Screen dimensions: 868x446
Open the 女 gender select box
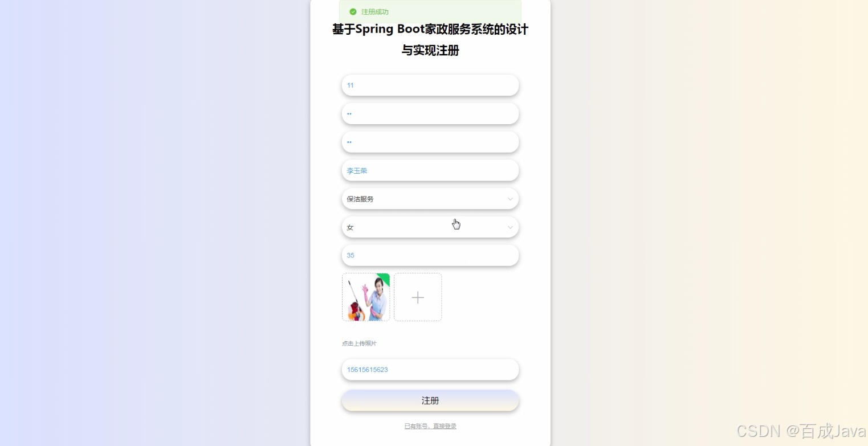pyautogui.click(x=430, y=227)
